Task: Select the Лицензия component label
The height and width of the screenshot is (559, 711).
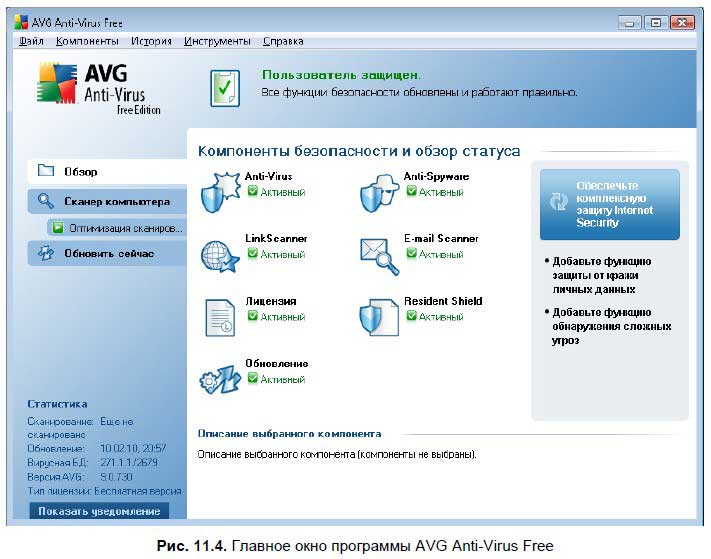Action: 271,301
